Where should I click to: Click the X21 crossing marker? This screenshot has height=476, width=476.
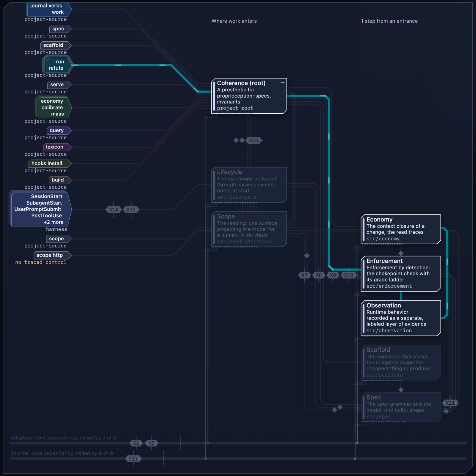click(450, 403)
